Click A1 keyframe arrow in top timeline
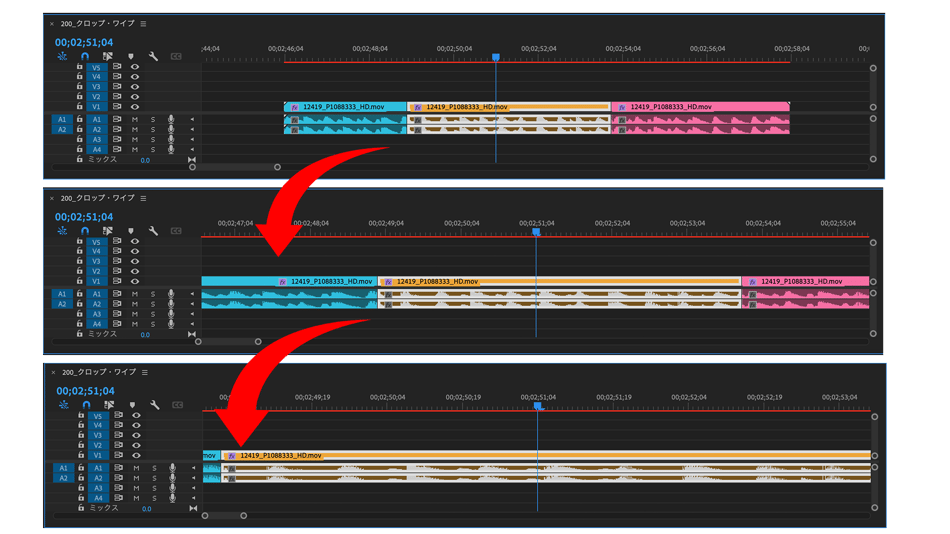The image size is (950, 534). [192, 119]
